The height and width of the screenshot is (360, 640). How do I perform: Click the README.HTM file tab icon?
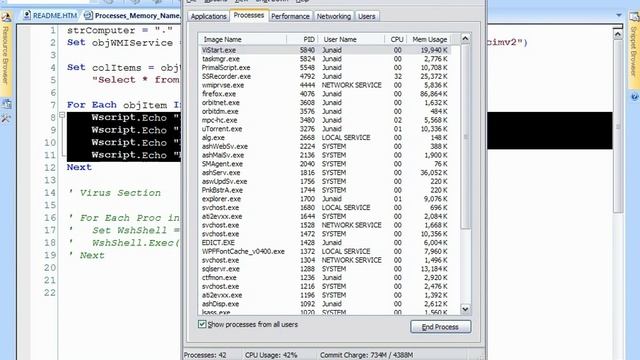[x=27, y=16]
